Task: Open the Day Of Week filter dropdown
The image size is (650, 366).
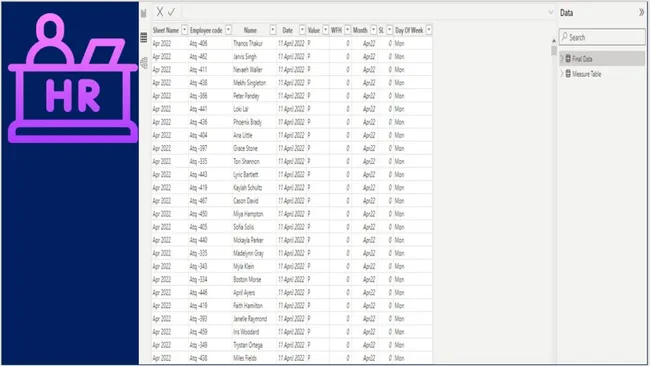Action: pyautogui.click(x=429, y=30)
